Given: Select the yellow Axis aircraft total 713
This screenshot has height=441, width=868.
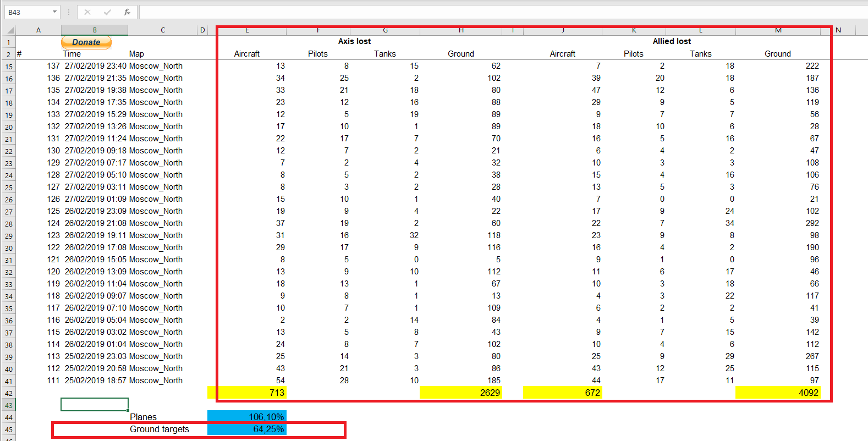Looking at the screenshot, I should tap(247, 393).
